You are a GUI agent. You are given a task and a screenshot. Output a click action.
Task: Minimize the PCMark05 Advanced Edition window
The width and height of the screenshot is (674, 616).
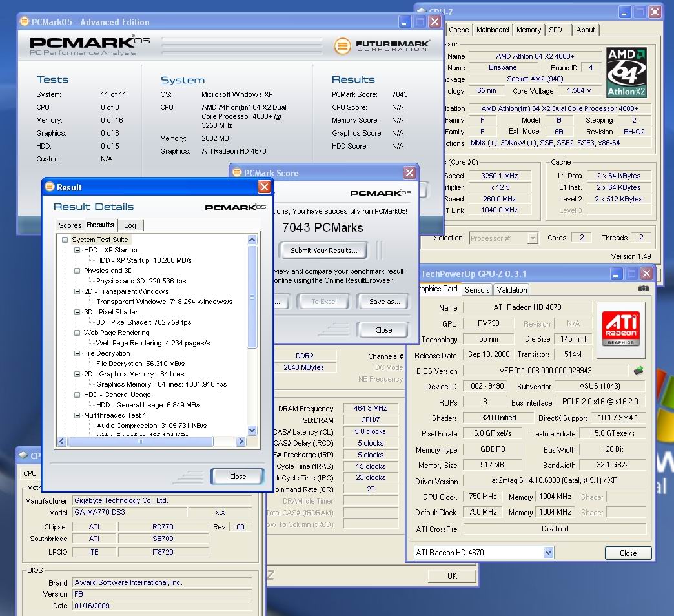coord(404,21)
